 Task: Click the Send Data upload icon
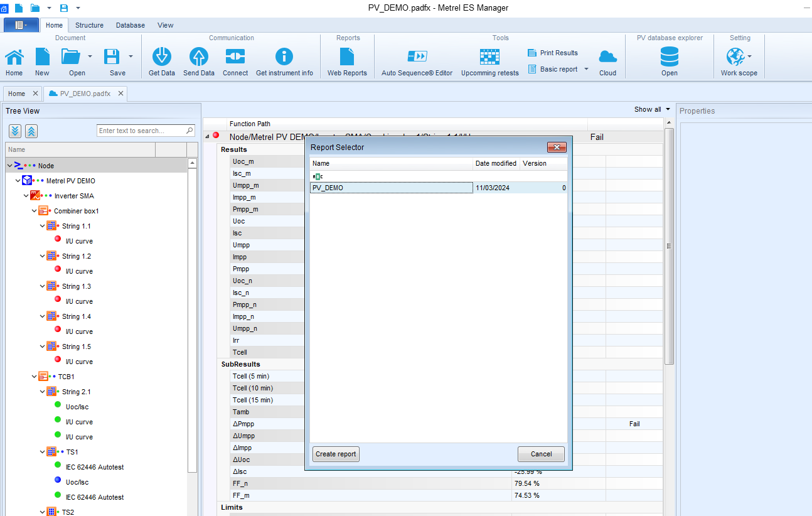point(199,57)
